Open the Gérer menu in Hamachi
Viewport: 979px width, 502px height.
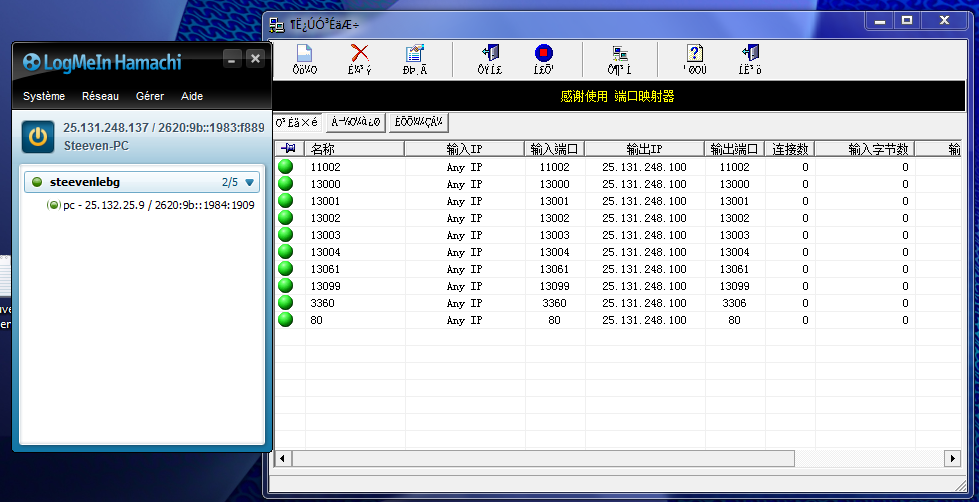click(x=150, y=96)
